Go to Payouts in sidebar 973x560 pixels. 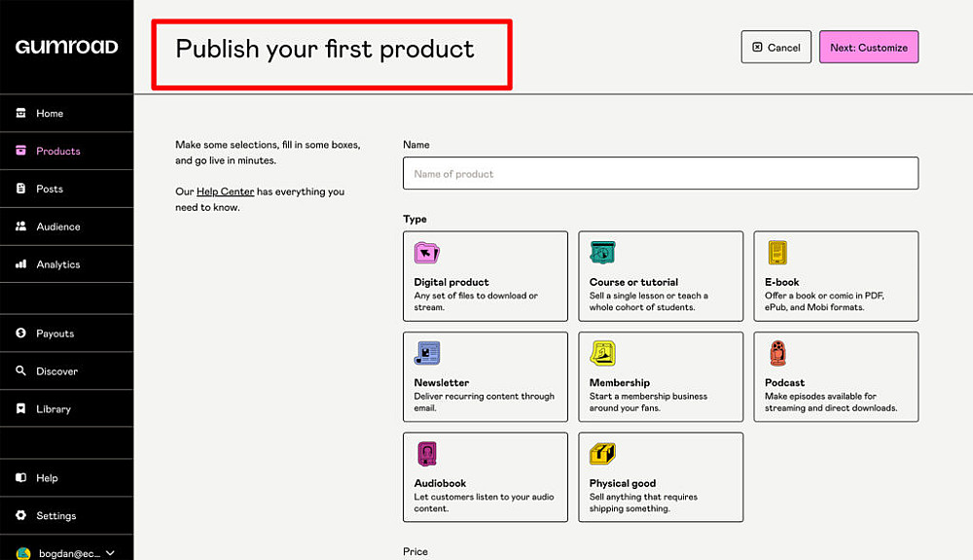coord(55,333)
